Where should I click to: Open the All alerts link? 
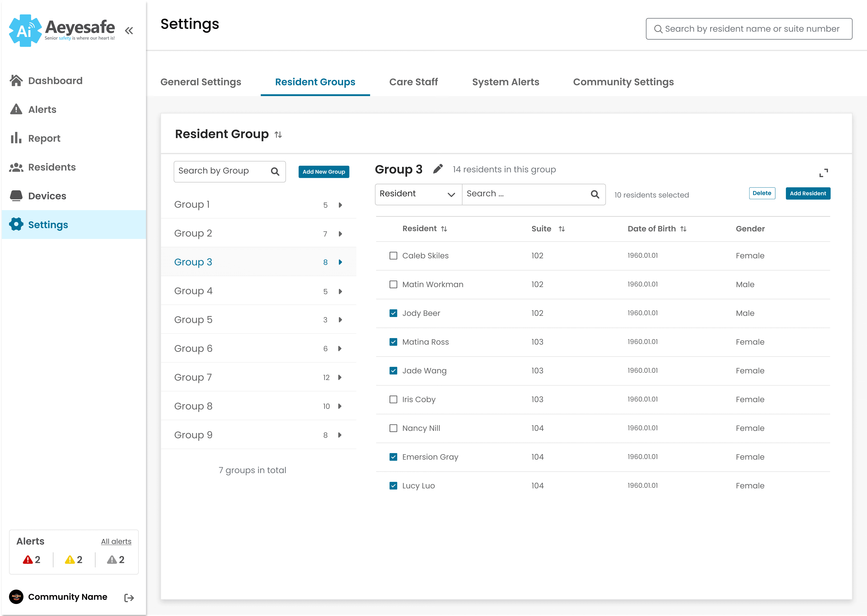pos(116,542)
